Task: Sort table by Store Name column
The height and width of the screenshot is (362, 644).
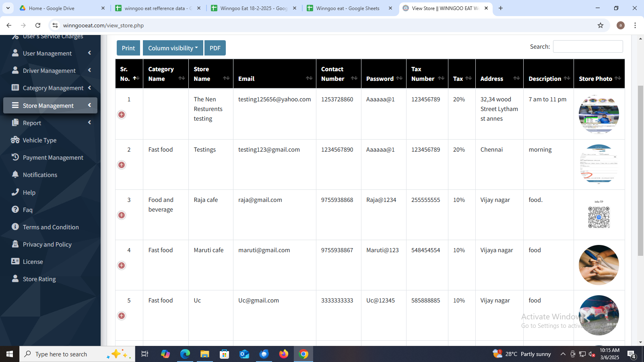Action: coord(211,74)
